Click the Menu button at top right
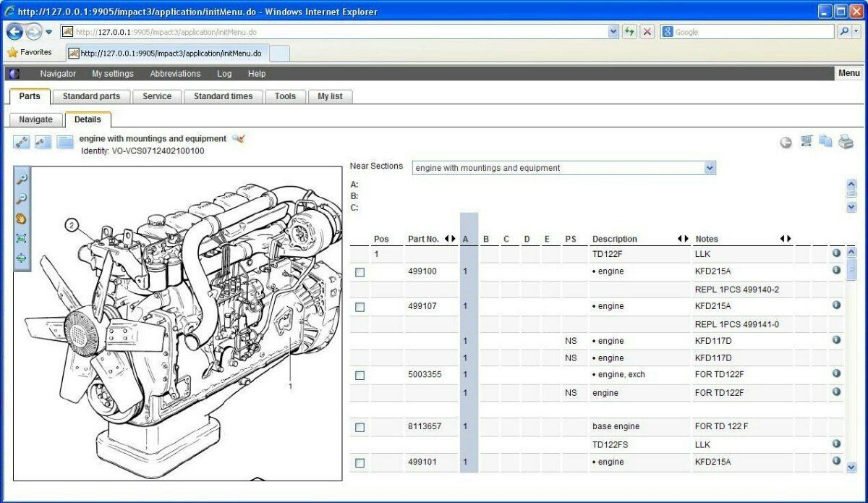 [x=849, y=73]
